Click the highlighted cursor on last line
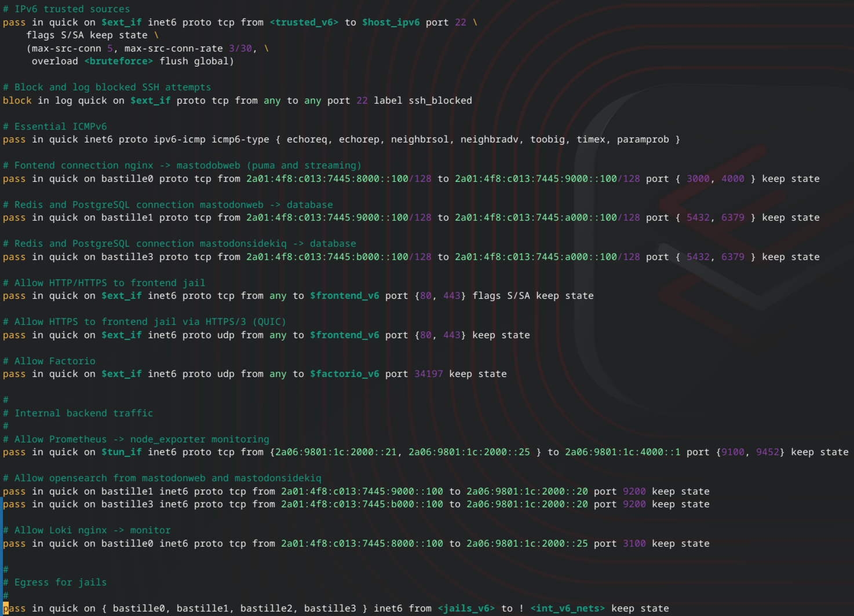Screen dimensions: 854x616 click(6, 608)
